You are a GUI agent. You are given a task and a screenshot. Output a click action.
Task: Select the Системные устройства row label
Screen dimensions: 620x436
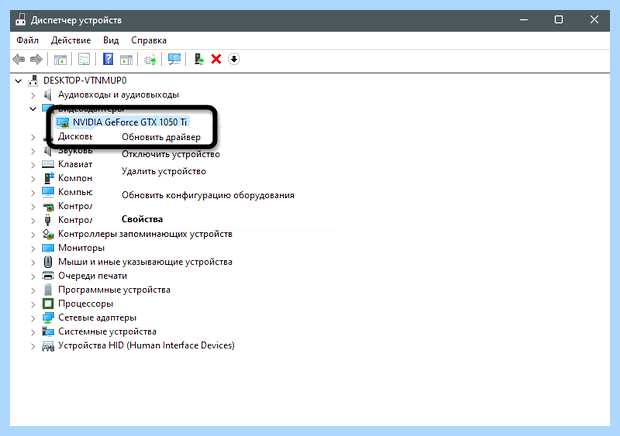pos(107,332)
